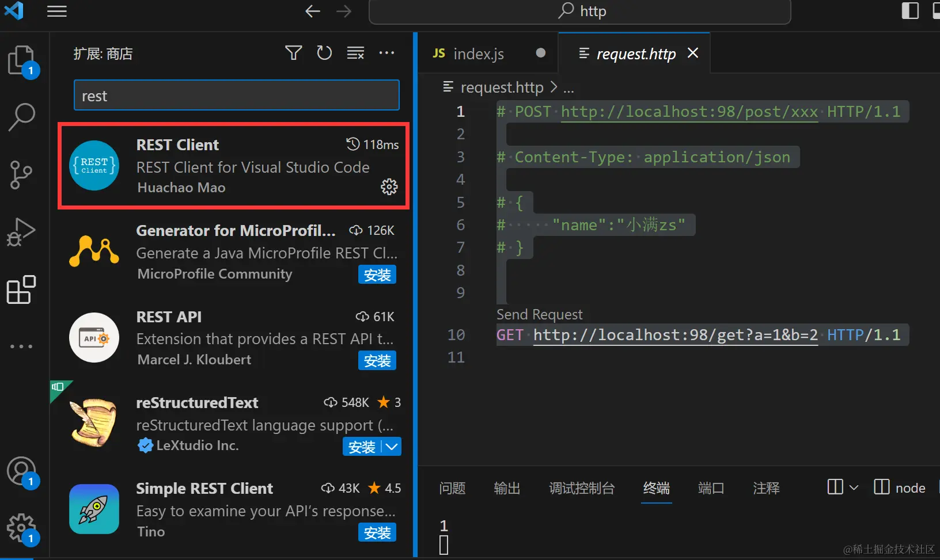Open the Search view in activity bar
940x560 pixels.
click(22, 117)
